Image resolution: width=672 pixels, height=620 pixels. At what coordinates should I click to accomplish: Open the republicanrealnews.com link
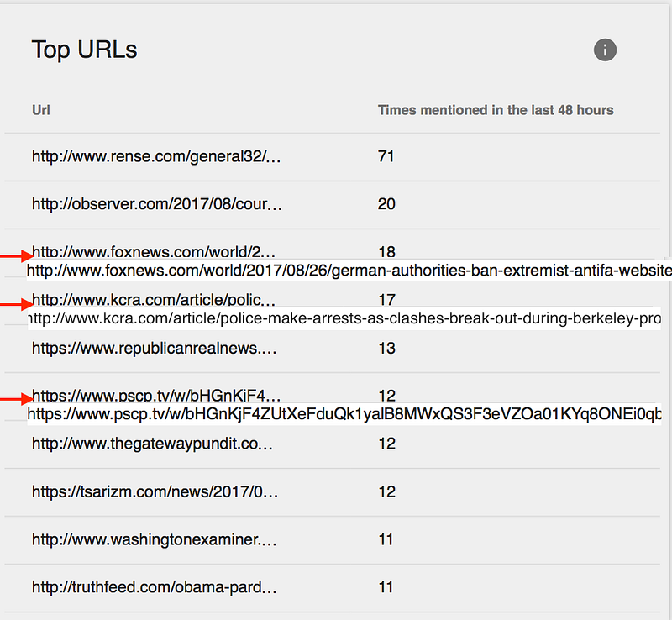154,348
